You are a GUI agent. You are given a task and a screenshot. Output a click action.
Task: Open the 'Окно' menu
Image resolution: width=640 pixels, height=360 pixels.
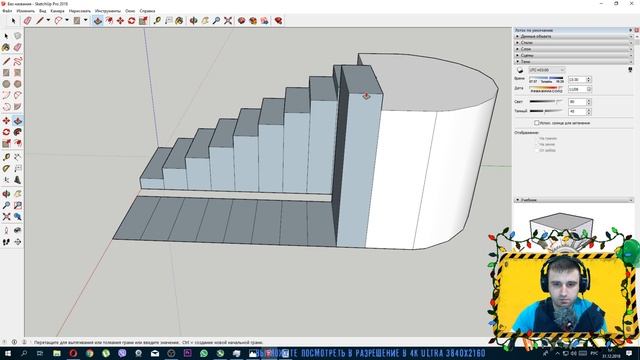pos(130,11)
